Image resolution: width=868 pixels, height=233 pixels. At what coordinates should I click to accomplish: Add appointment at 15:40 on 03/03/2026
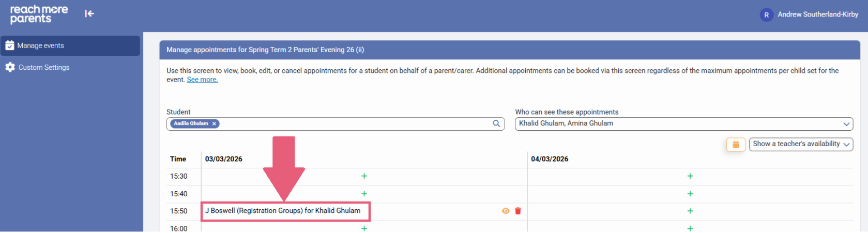coord(364,194)
